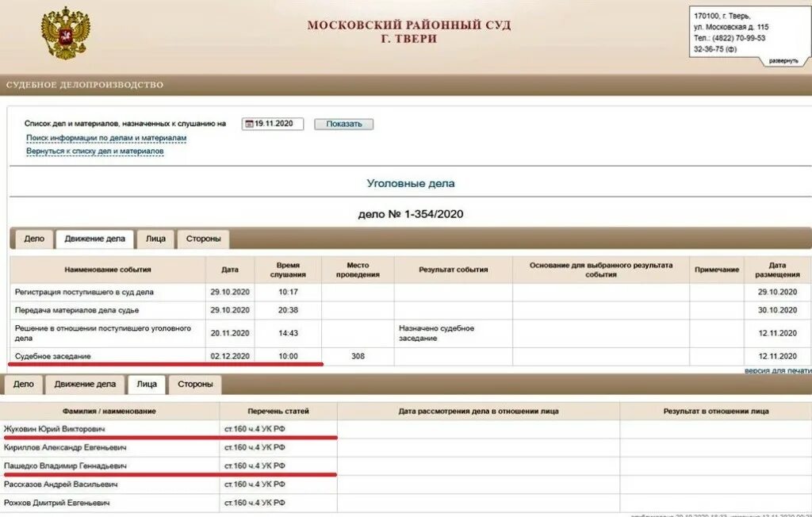Viewport: 812px width, 517px height.
Task: Click placement date 30.10.2020
Action: pyautogui.click(x=777, y=310)
